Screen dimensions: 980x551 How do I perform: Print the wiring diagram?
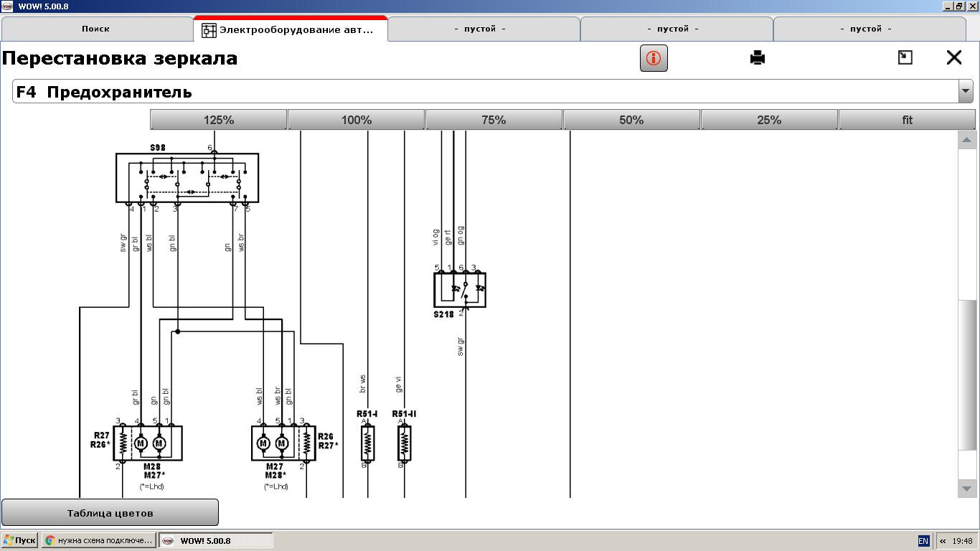pos(758,57)
